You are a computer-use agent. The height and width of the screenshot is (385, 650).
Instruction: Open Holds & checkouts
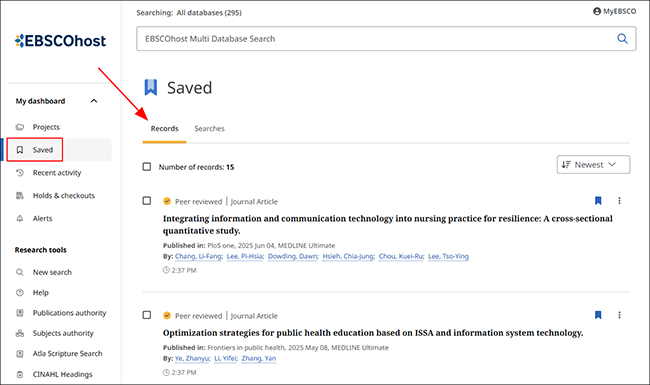coord(63,195)
